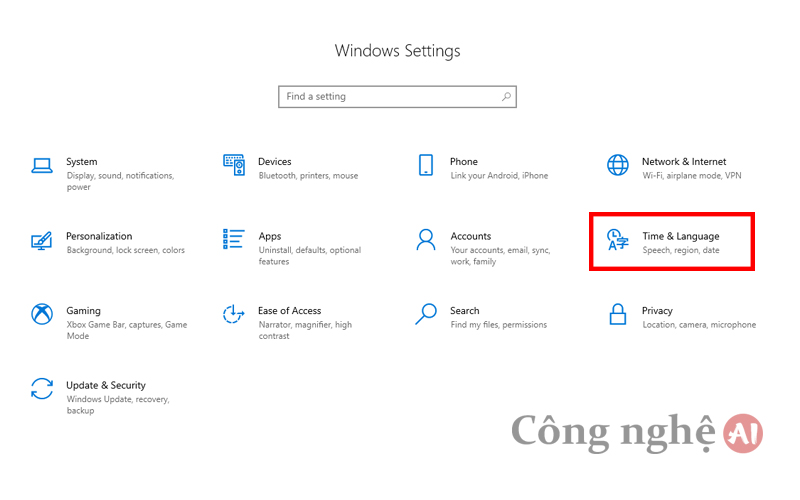The image size is (800, 500).
Task: Click the Devices keyboard and speaker icon
Action: click(234, 165)
